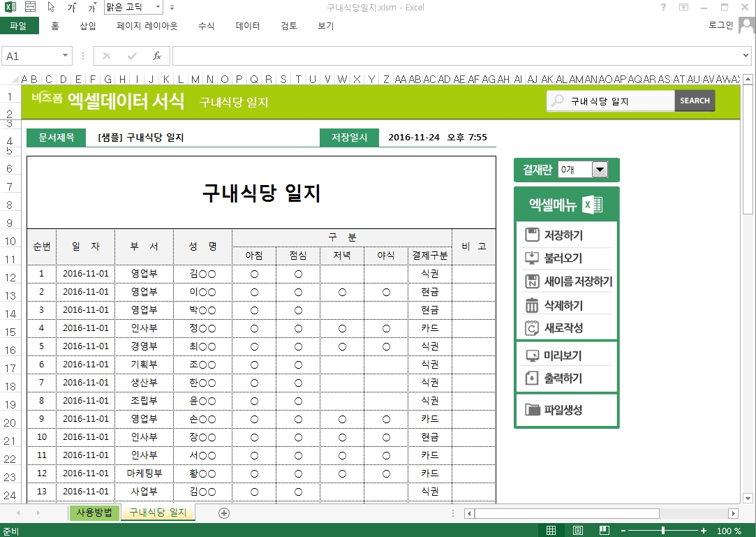The width and height of the screenshot is (756, 537).
Task: Switch to Normal view icon in status bar
Action: pos(551,530)
